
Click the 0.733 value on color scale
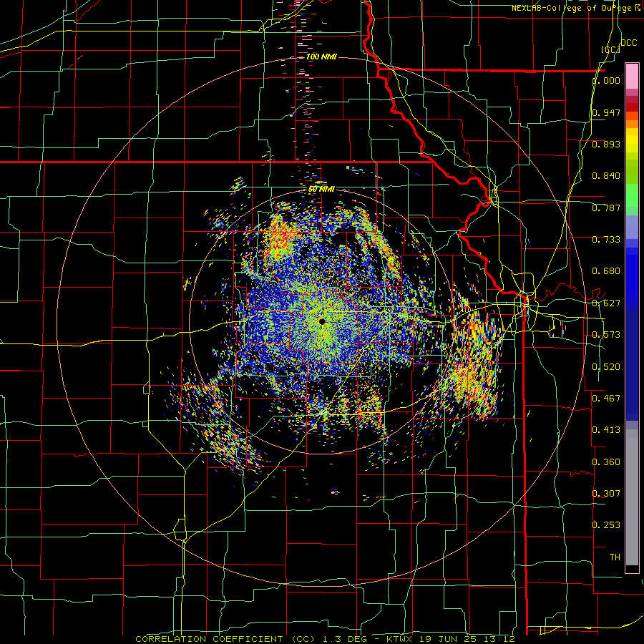(606, 240)
